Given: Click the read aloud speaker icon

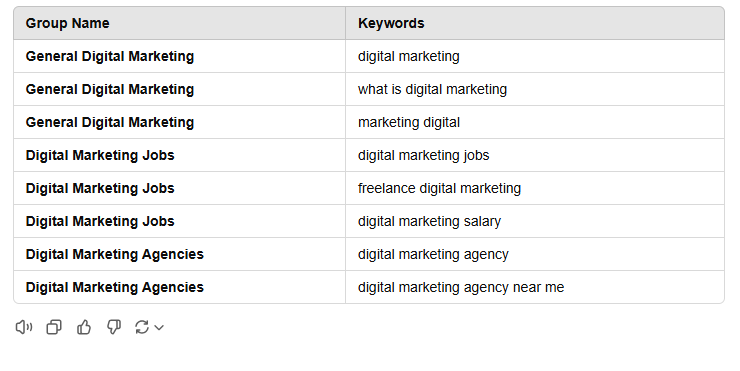Looking at the screenshot, I should [24, 327].
